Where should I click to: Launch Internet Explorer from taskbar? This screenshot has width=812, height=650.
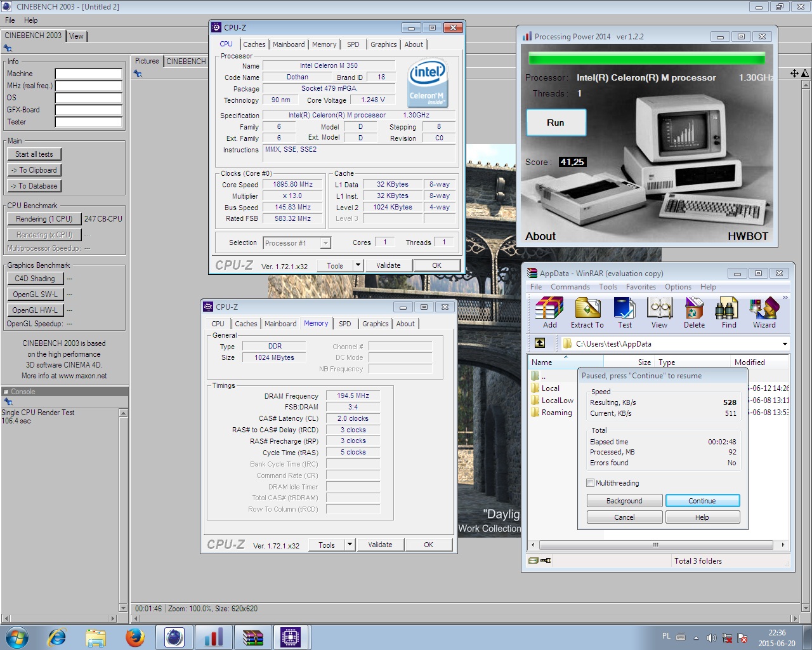(x=57, y=637)
